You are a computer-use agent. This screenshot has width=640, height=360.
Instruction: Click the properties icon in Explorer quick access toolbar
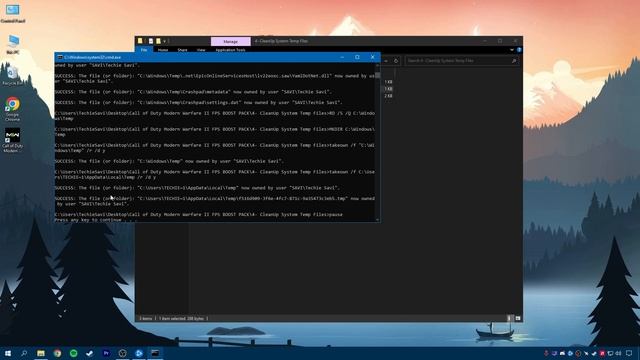pyautogui.click(x=151, y=41)
